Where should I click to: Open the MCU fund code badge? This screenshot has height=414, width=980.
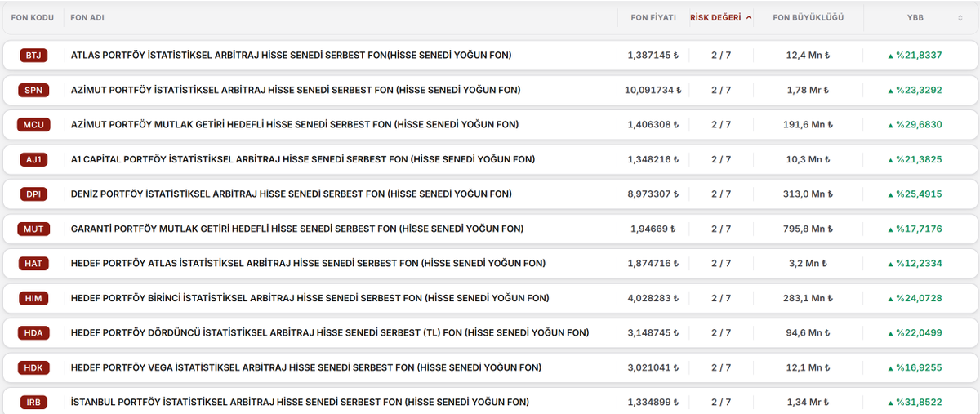pyautogui.click(x=33, y=125)
